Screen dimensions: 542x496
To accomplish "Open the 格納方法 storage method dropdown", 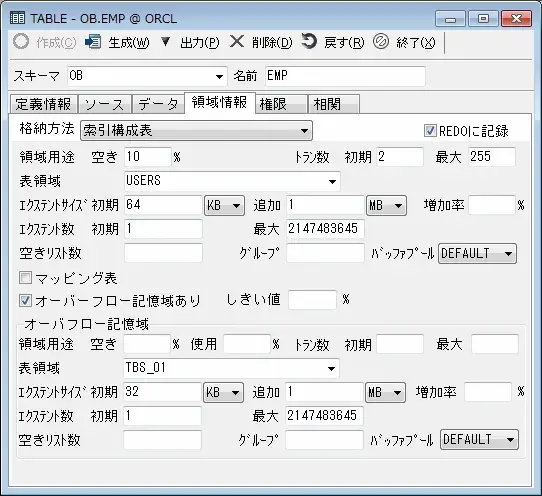I will pos(196,131).
